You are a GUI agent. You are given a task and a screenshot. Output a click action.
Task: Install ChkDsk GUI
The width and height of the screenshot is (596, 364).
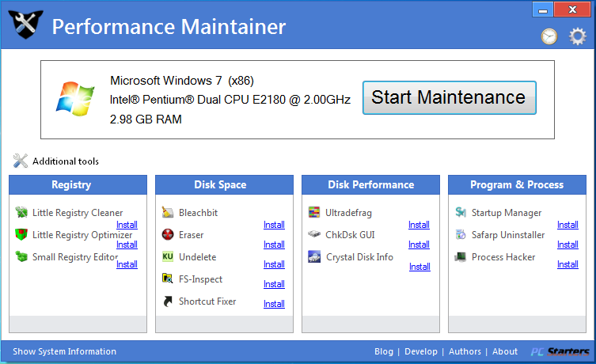coord(419,245)
